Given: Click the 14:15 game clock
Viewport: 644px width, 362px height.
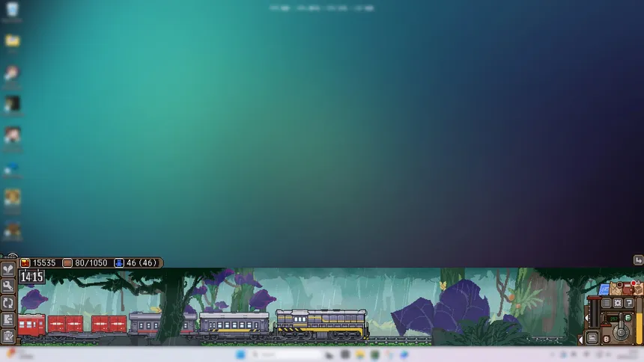Looking at the screenshot, I should 32,277.
